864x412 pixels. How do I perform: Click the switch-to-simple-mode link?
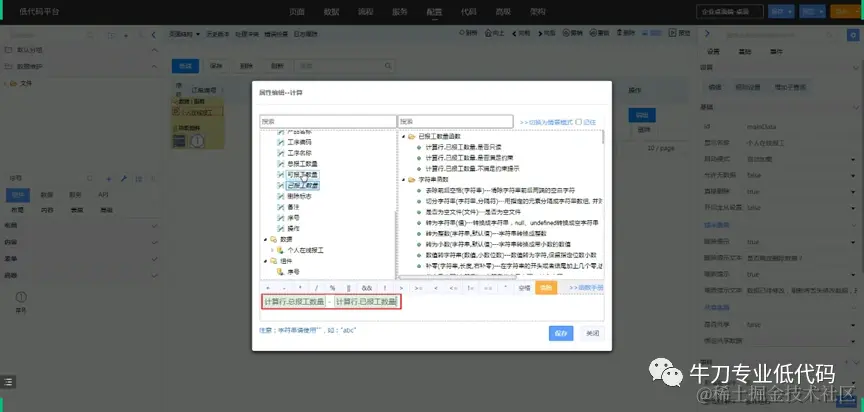(546, 122)
